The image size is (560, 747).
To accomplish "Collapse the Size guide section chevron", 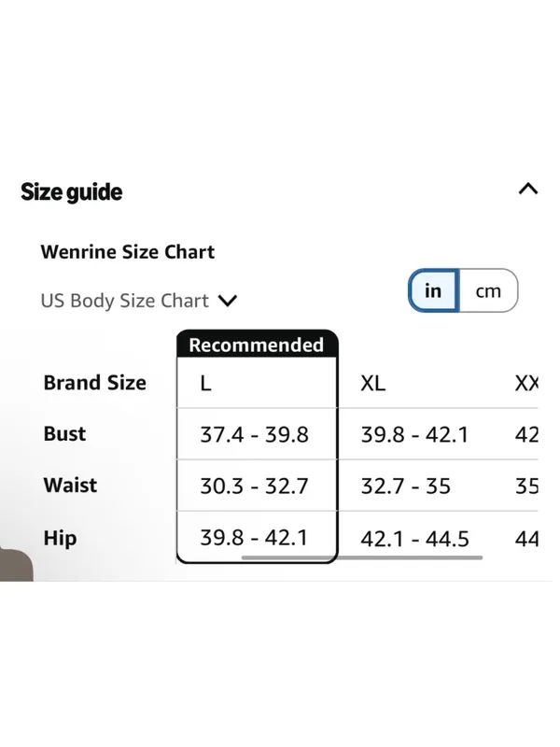I will pos(528,190).
